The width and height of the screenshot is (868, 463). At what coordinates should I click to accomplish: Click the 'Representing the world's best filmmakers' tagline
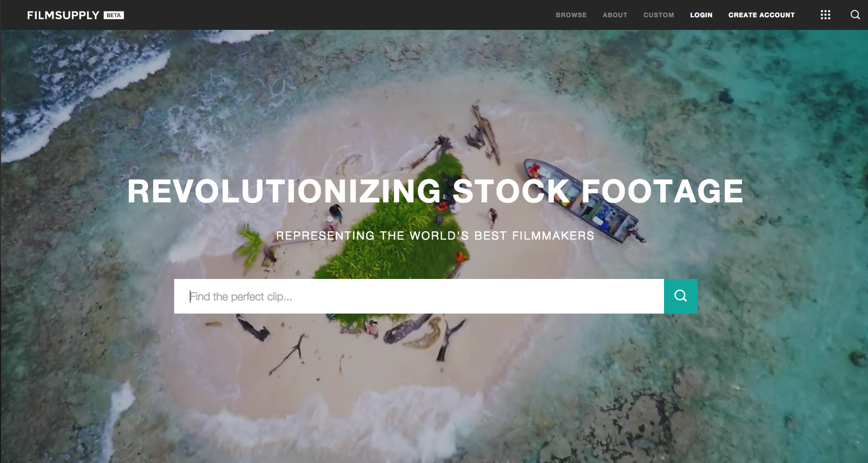(435, 236)
